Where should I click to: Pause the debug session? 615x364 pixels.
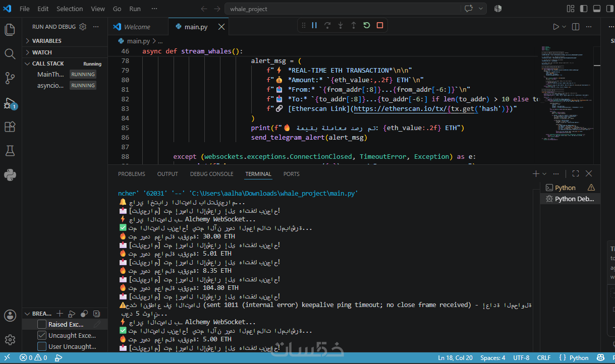coord(314,25)
